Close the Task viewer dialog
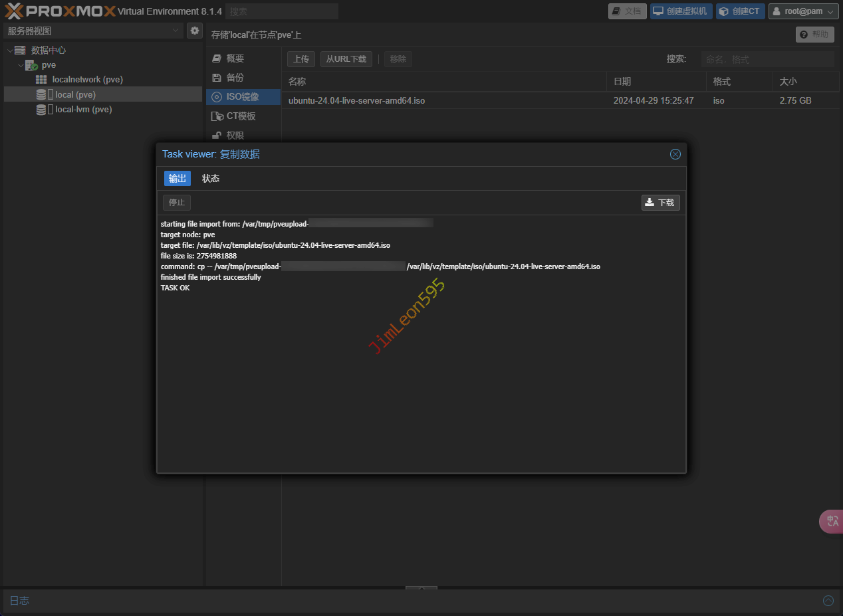843x616 pixels. pos(675,154)
